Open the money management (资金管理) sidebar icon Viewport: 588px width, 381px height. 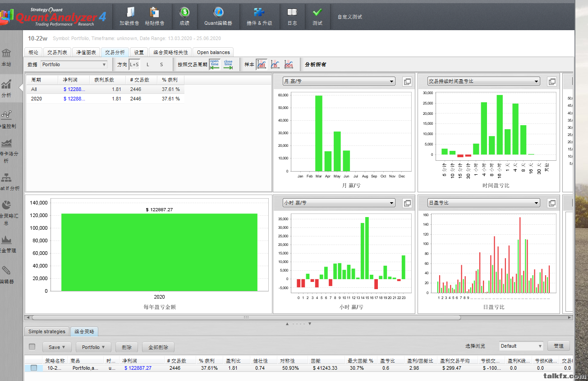tap(7, 244)
